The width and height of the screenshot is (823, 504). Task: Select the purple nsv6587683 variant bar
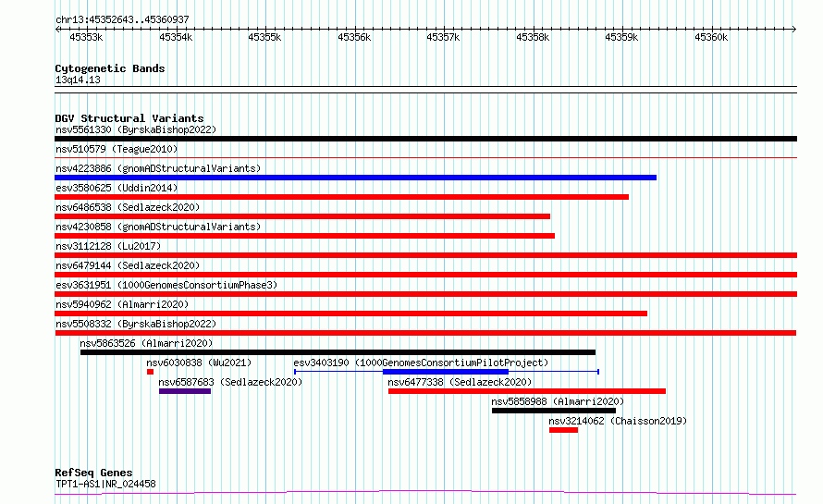point(185,391)
